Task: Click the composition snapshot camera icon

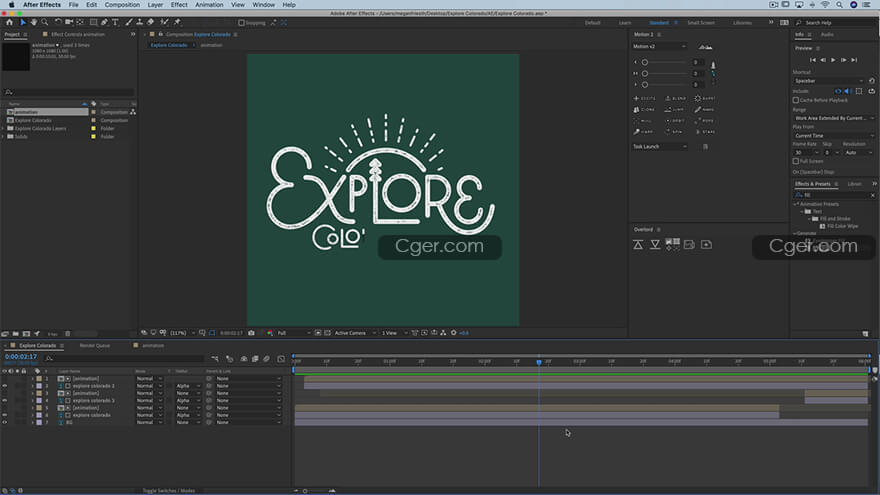Action: (x=251, y=333)
